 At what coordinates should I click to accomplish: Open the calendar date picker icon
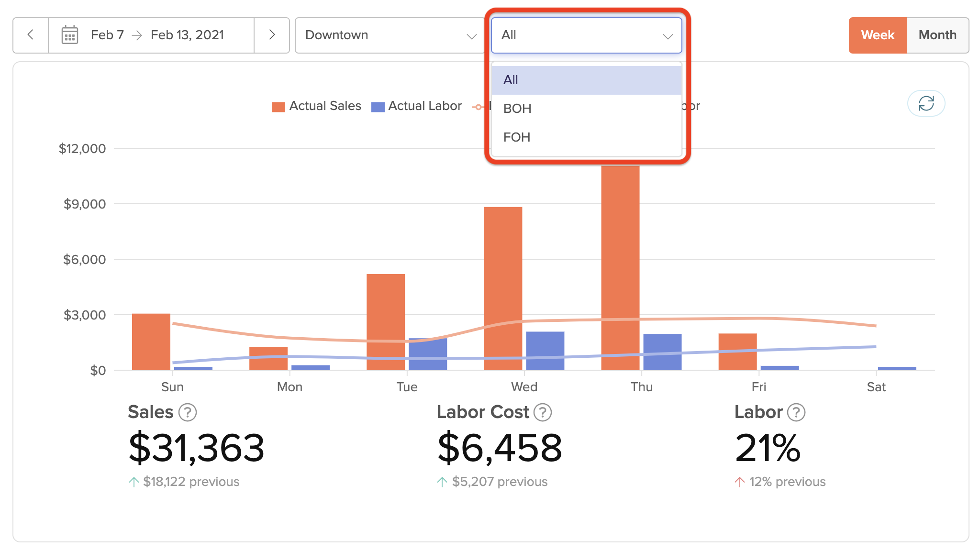tap(70, 35)
